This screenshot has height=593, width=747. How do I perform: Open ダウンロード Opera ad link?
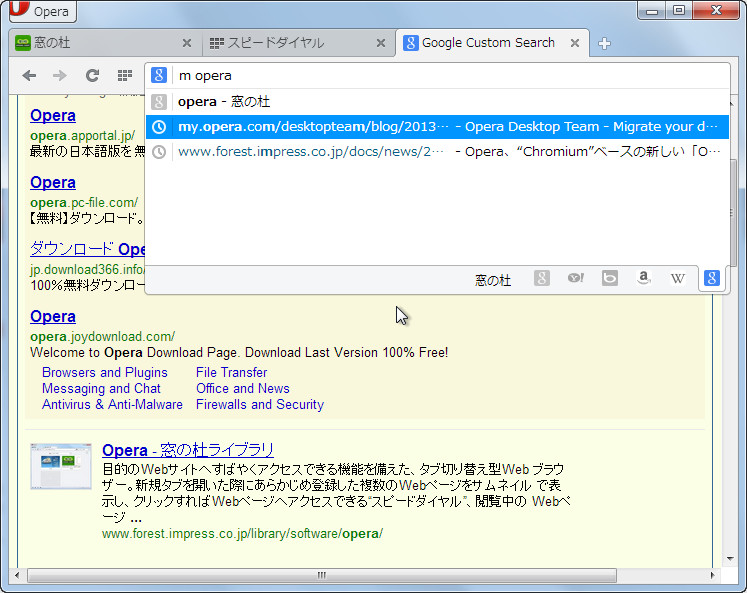[87, 249]
